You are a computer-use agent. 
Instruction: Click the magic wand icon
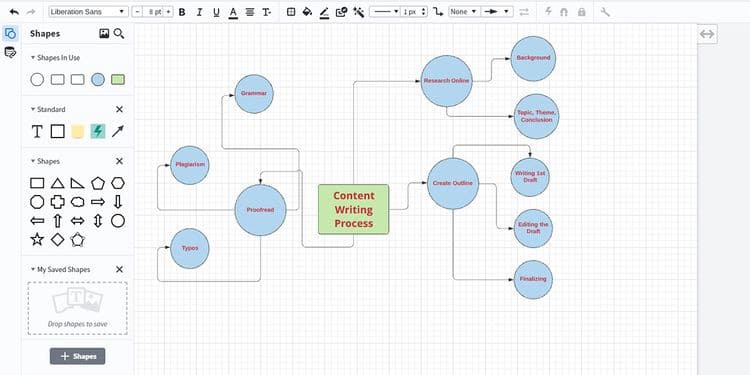[x=358, y=12]
